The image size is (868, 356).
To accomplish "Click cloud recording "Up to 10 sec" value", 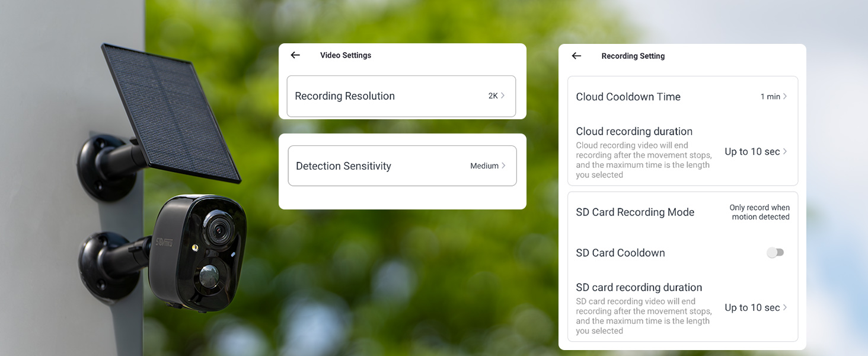I will click(752, 152).
